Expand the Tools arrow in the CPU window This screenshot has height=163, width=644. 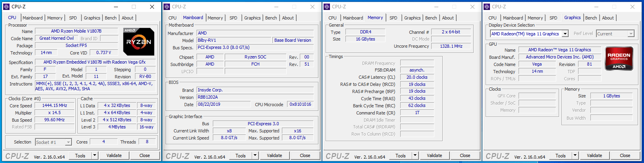[x=95, y=155]
